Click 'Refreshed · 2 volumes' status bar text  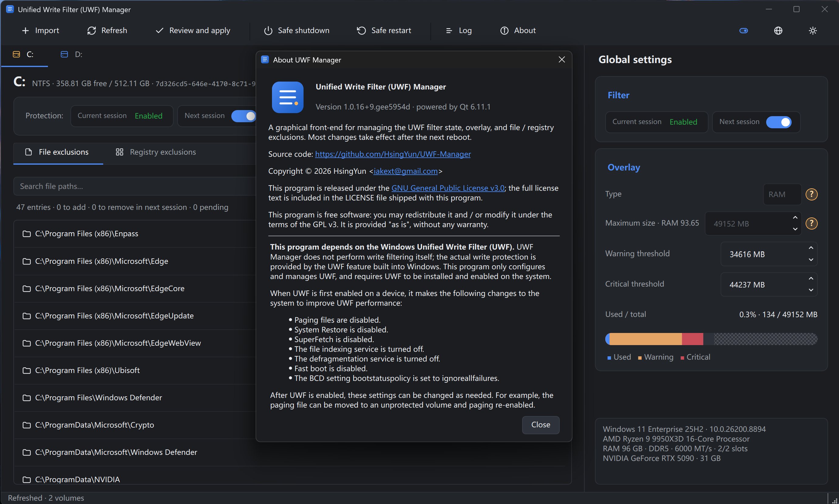click(46, 498)
